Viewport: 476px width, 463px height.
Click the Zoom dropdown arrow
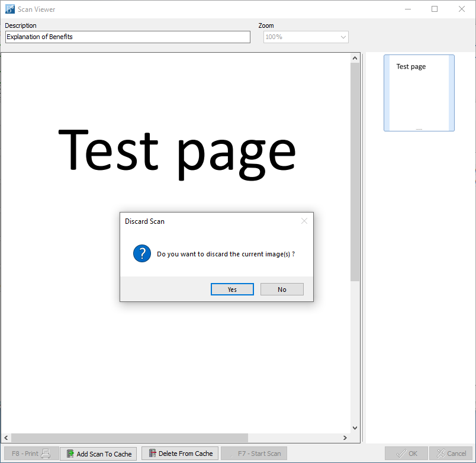tap(342, 37)
